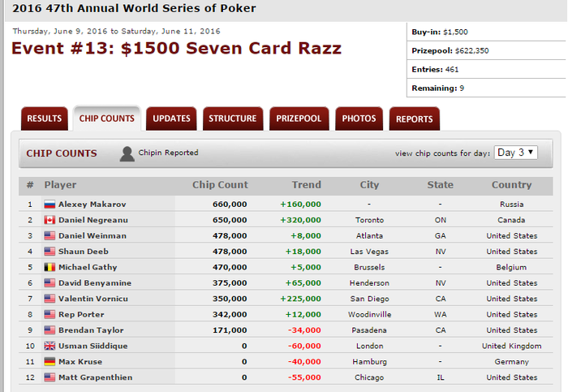View the Prizepool tab

click(x=299, y=118)
